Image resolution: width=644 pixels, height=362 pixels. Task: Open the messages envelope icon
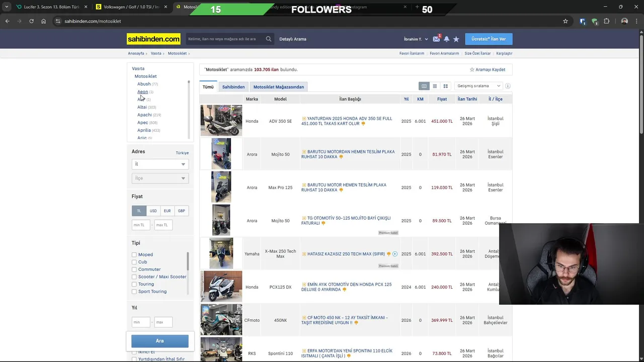click(436, 39)
